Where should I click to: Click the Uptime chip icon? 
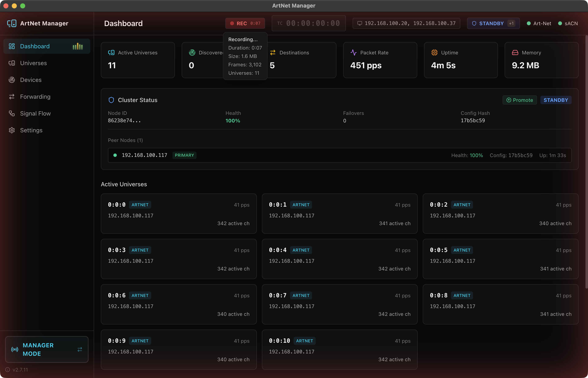click(434, 52)
